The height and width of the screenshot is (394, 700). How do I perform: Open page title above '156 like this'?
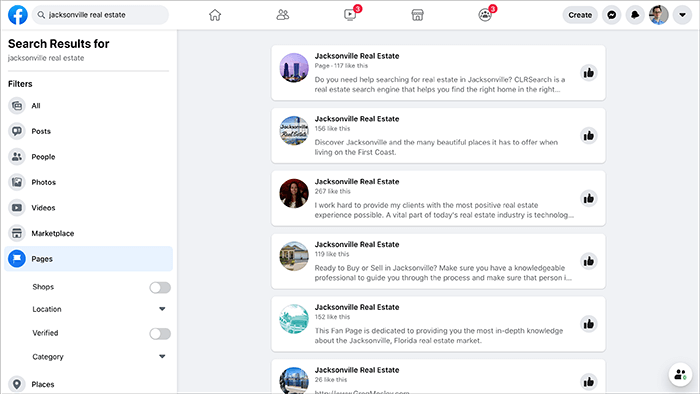click(357, 119)
